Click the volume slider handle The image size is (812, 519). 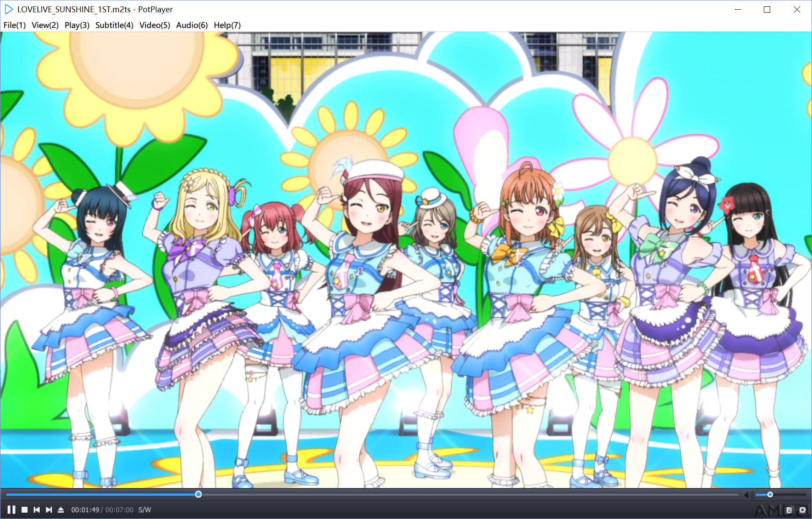click(x=770, y=494)
